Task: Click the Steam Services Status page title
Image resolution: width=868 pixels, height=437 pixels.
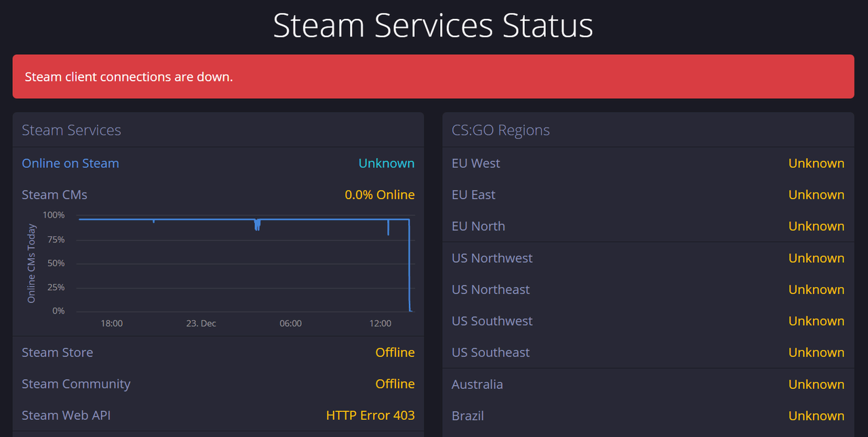Action: click(x=433, y=26)
